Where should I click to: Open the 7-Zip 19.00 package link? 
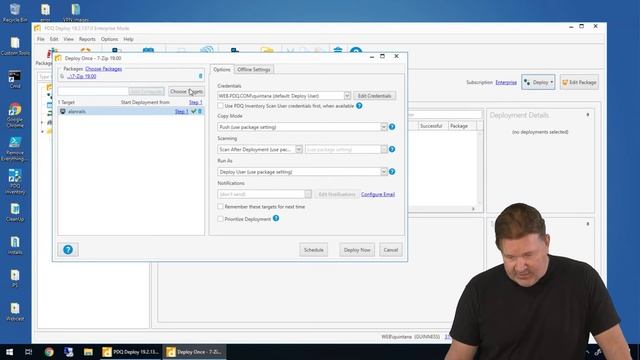pyautogui.click(x=82, y=76)
